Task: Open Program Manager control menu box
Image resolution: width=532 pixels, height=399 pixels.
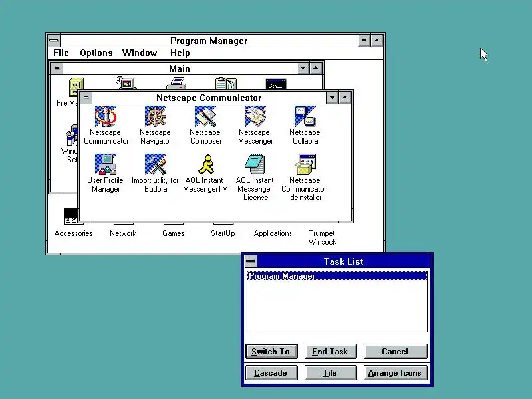Action: click(x=54, y=41)
